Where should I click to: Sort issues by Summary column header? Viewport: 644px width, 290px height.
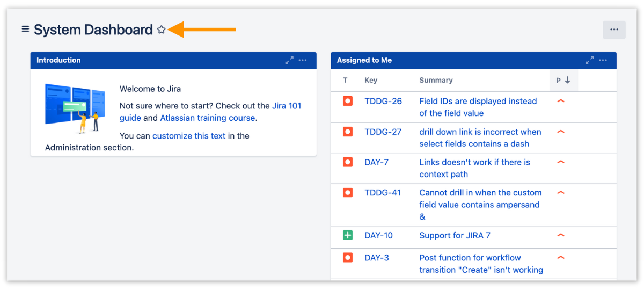click(436, 81)
